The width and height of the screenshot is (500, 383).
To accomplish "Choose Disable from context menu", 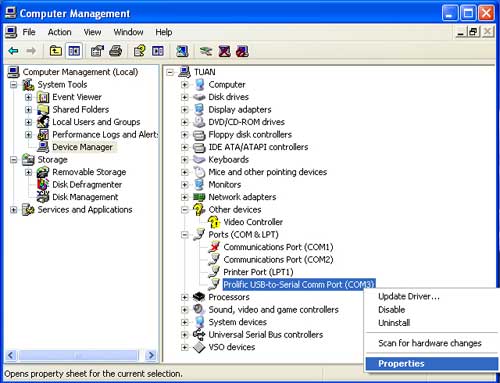I will click(392, 310).
